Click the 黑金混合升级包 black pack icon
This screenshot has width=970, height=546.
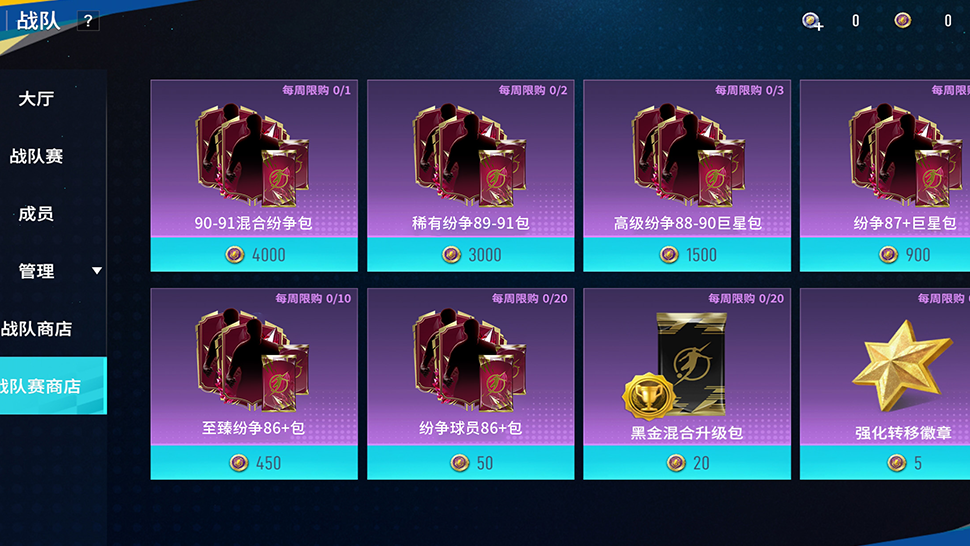click(676, 366)
